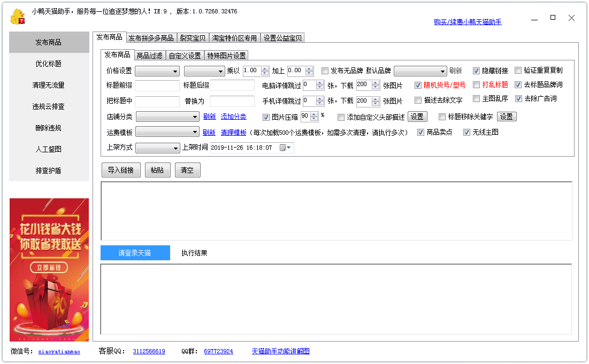Expand the 上架方式 dropdown

(157, 148)
